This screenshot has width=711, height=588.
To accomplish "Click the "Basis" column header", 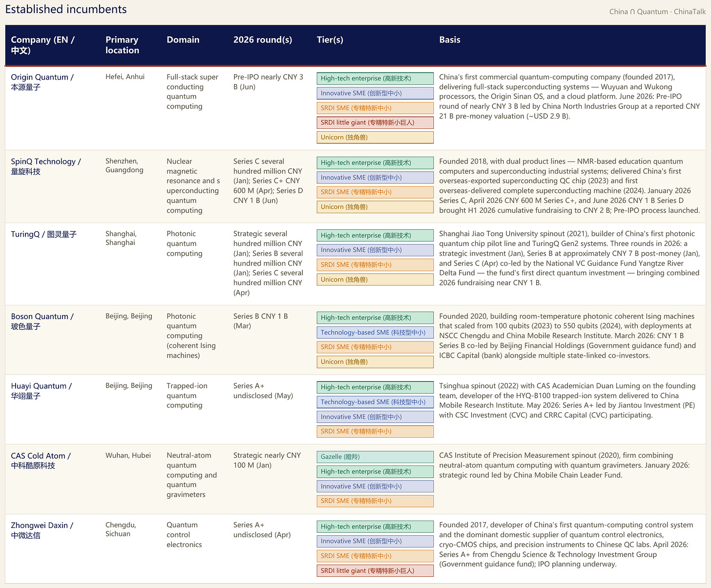I will 450,40.
